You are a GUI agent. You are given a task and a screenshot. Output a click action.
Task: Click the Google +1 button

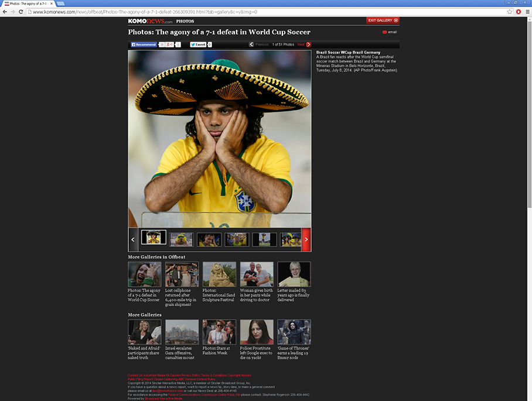point(170,44)
